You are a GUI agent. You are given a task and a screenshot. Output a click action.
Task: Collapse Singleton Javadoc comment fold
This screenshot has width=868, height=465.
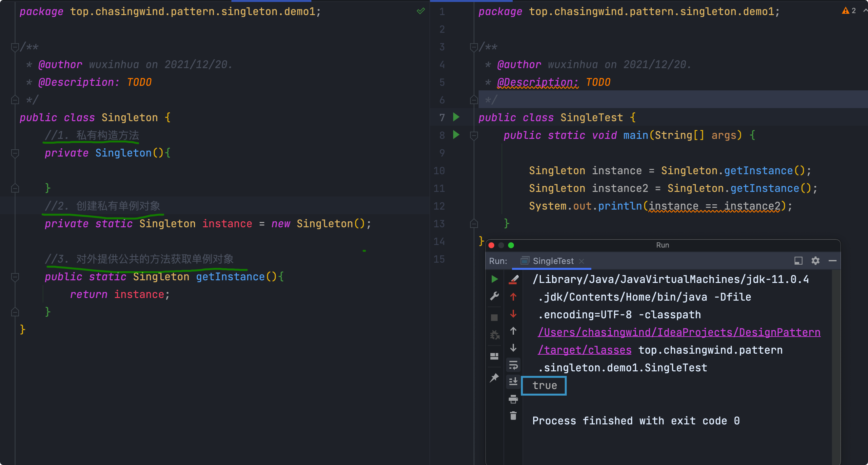pyautogui.click(x=15, y=47)
